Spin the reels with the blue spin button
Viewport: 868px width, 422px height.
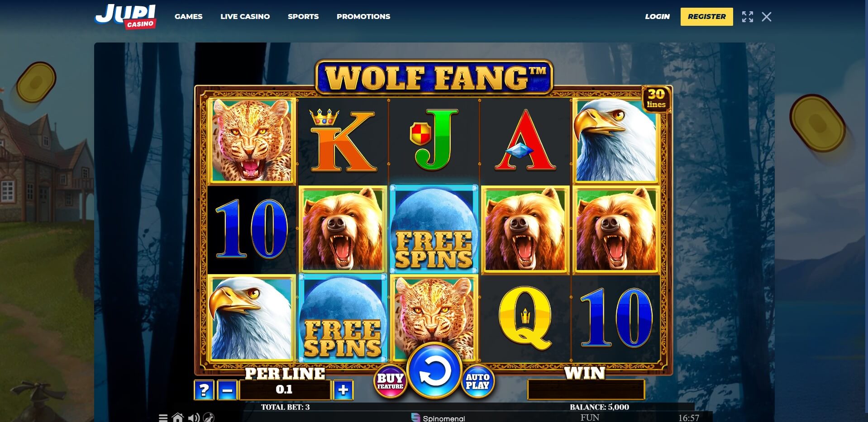pyautogui.click(x=434, y=371)
